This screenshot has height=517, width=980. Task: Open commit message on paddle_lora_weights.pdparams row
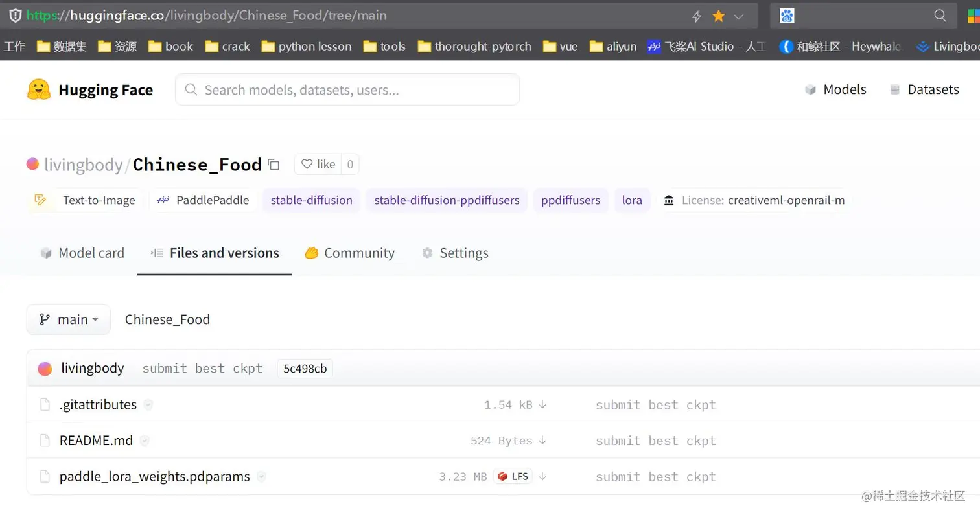pos(656,477)
